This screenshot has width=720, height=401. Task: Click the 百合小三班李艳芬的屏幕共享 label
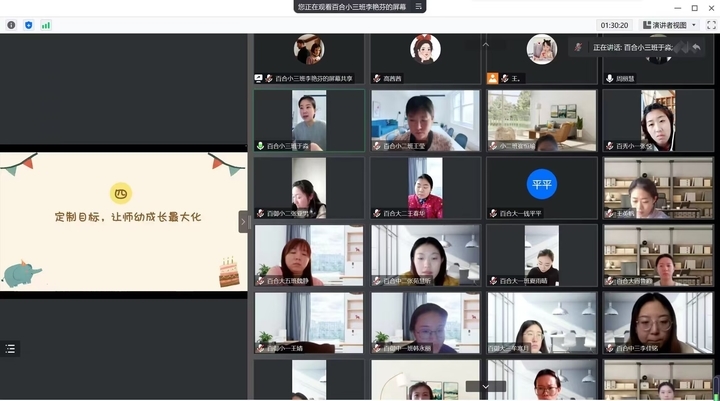pos(314,79)
